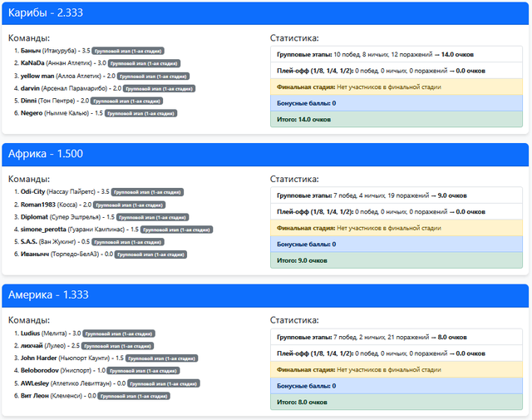Click the Карибы group stage stats row
This screenshot has width=532, height=420.
[x=396, y=53]
